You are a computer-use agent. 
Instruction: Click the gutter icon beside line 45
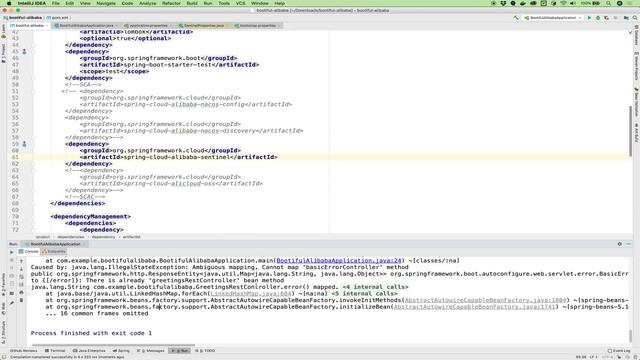(x=24, y=52)
